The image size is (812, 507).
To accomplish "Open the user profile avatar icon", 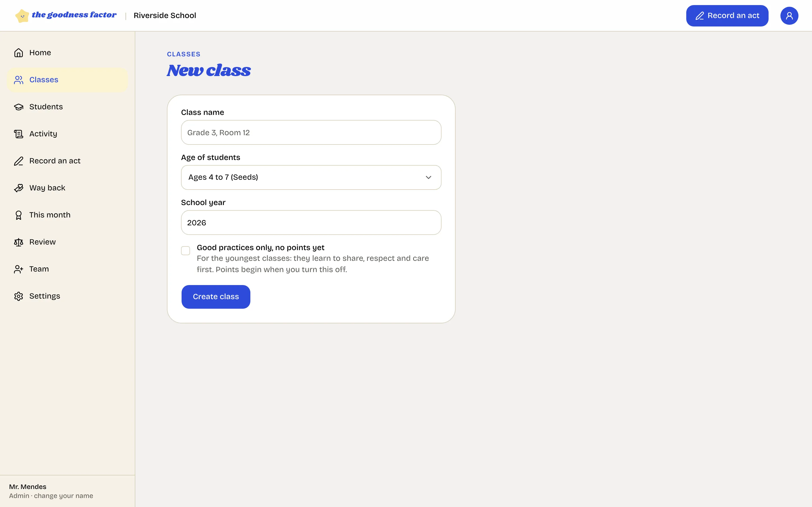I will click(x=789, y=16).
